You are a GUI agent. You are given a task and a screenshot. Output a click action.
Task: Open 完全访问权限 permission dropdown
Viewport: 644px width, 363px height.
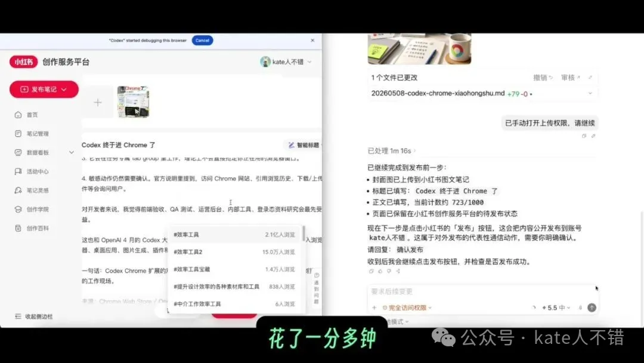(x=407, y=307)
